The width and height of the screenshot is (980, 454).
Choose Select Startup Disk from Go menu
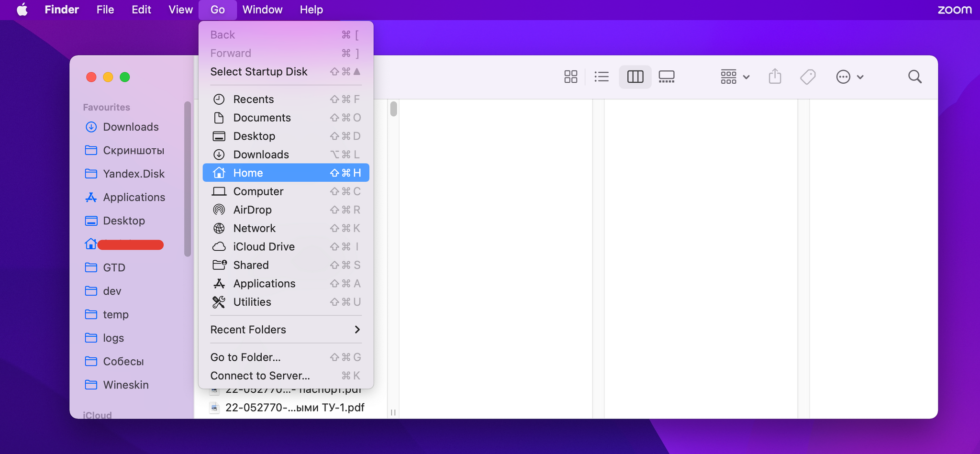(286, 71)
